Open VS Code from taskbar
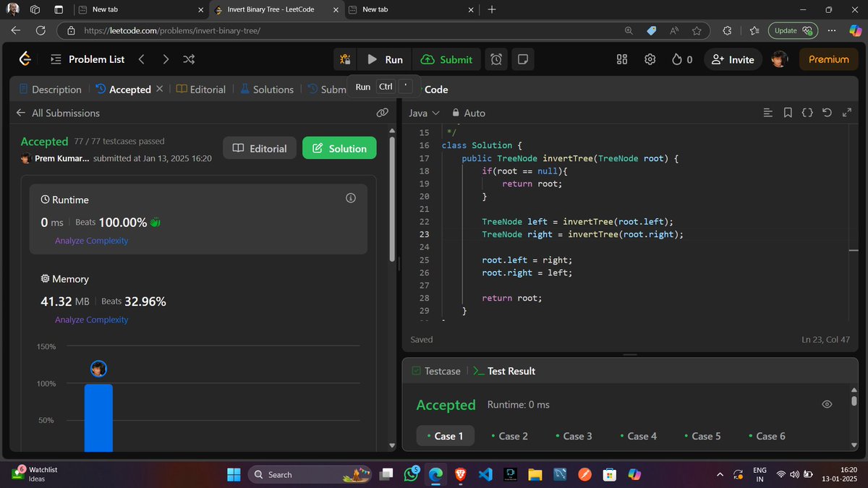Viewport: 868px width, 488px height. click(485, 474)
